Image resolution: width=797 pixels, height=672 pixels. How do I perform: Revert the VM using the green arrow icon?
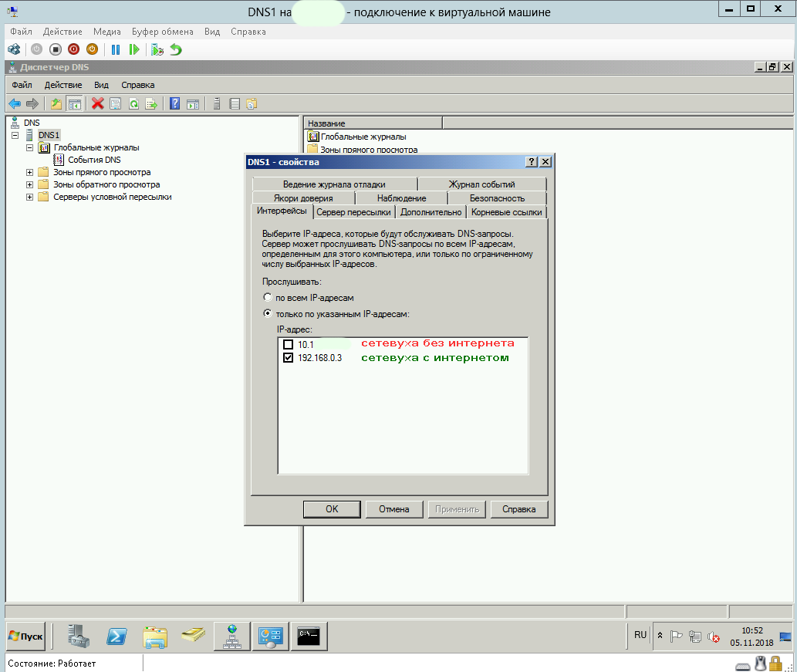(x=176, y=49)
